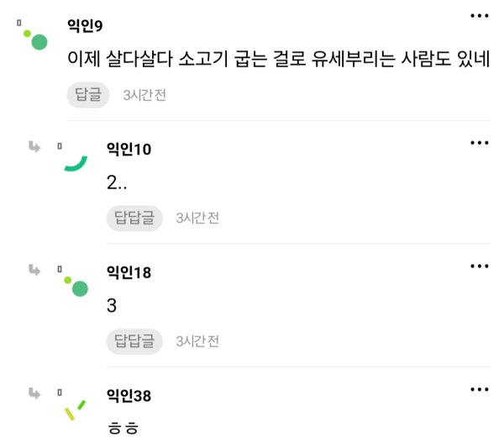The width and height of the screenshot is (504, 448).
Task: Open the more options menu for 익인9's comment
Action: point(480,15)
